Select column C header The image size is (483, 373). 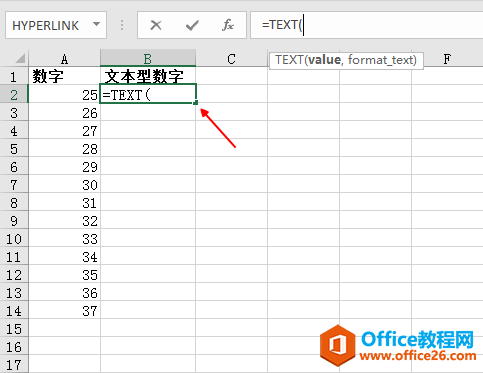point(231,59)
